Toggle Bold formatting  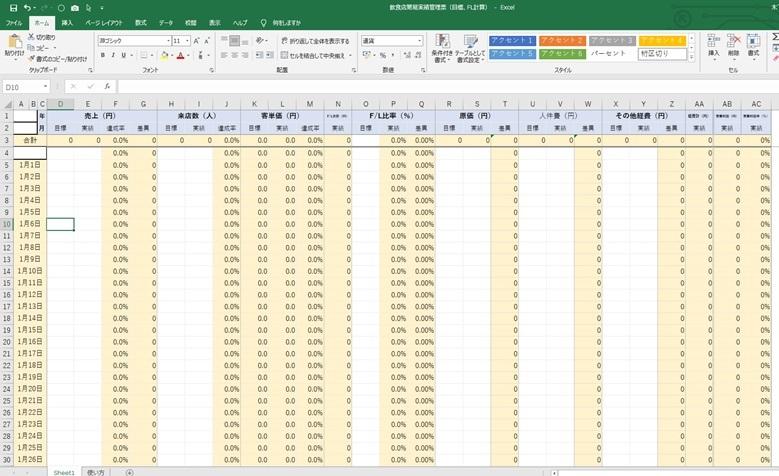tap(102, 56)
